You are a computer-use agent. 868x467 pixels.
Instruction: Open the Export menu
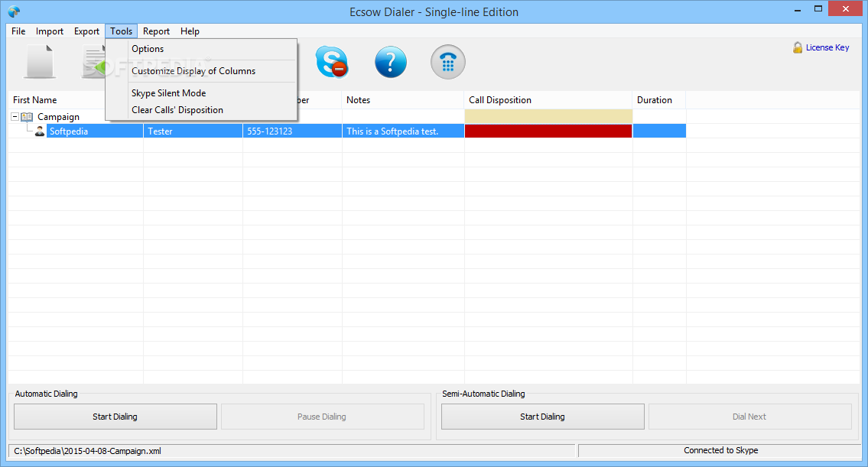(x=86, y=31)
